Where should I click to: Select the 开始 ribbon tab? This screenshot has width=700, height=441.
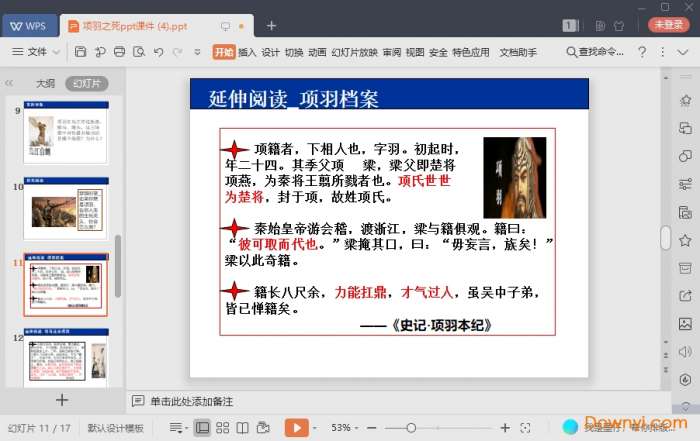click(x=224, y=52)
